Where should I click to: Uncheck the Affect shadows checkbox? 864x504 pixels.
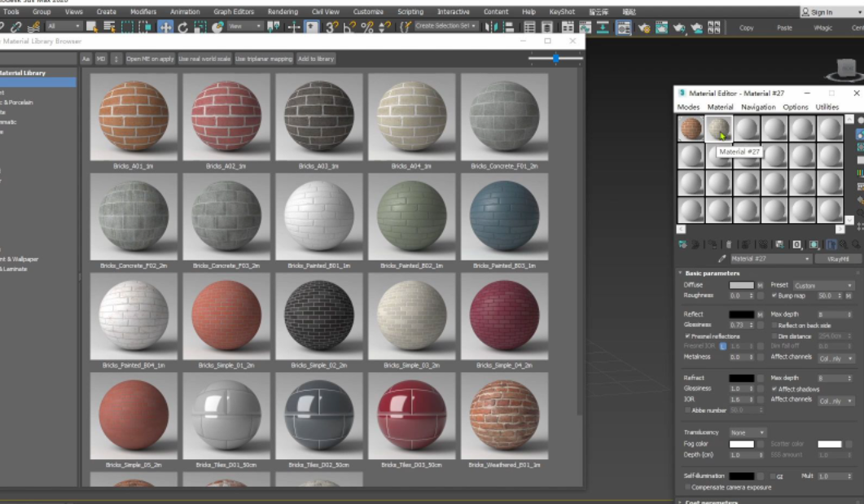pos(774,389)
